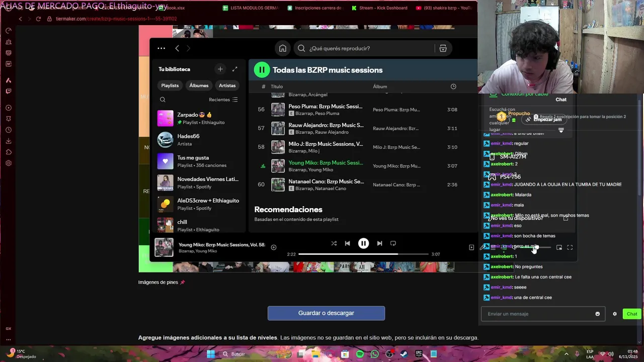644x362 pixels.
Task: Open the Hades66 artist entry
Action: click(198, 140)
